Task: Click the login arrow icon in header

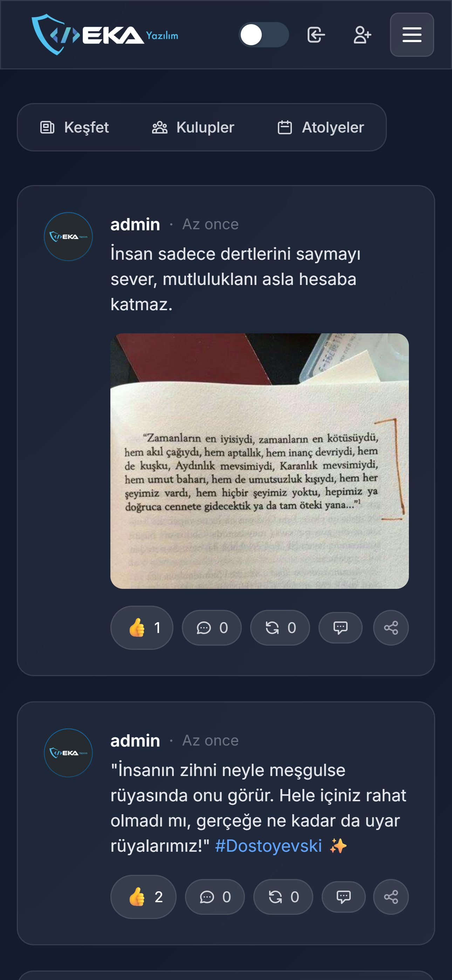Action: 316,35
